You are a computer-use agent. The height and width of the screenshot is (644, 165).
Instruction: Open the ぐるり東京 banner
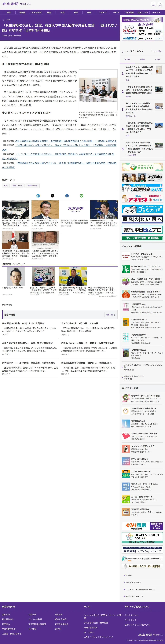point(142,526)
